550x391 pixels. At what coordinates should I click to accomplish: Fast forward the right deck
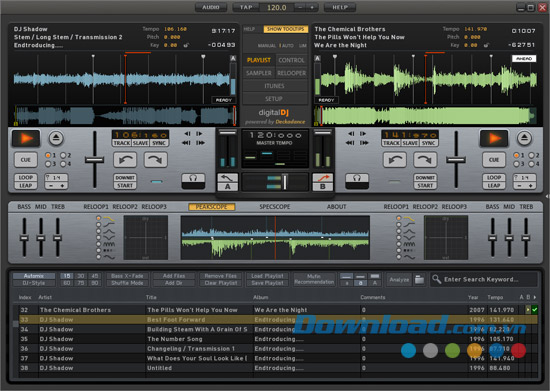pos(364,143)
